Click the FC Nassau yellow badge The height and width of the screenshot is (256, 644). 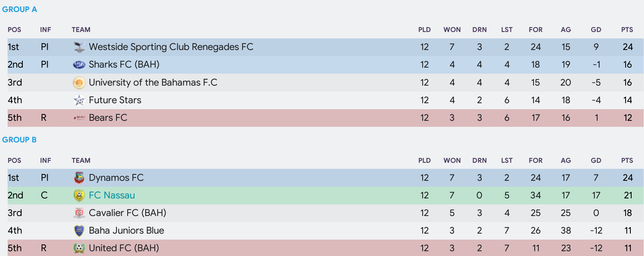click(x=79, y=195)
